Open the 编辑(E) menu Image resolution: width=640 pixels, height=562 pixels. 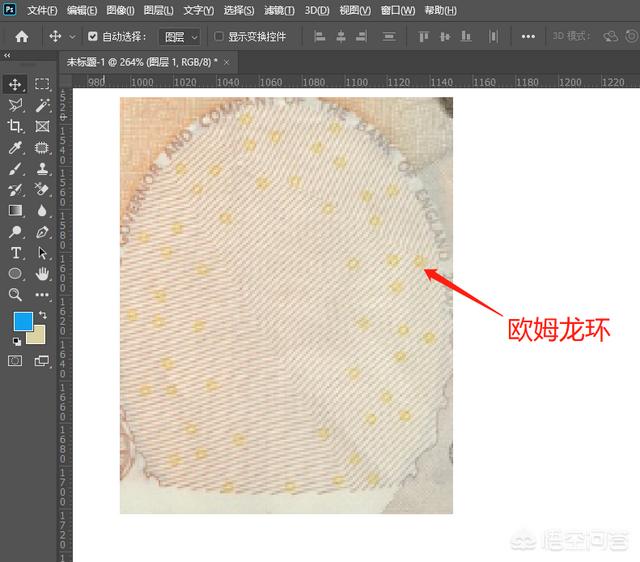click(x=82, y=10)
